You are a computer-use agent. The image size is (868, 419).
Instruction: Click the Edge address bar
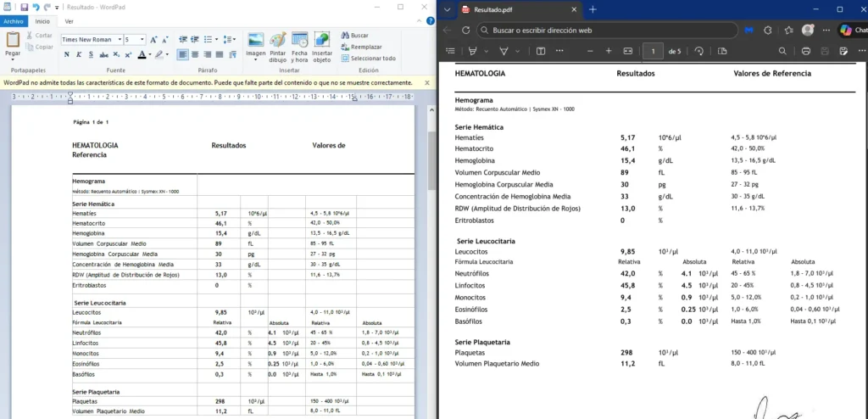tap(606, 30)
